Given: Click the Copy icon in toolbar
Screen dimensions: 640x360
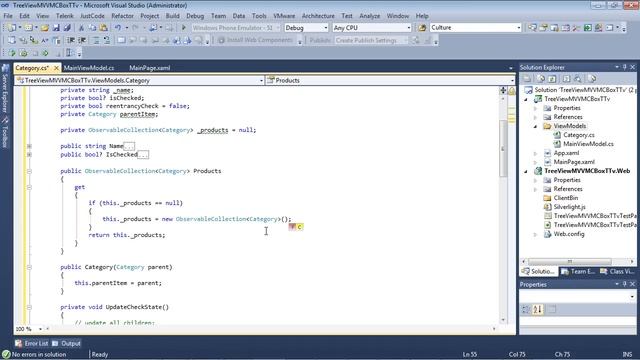Looking at the screenshot, I should coord(92,28).
